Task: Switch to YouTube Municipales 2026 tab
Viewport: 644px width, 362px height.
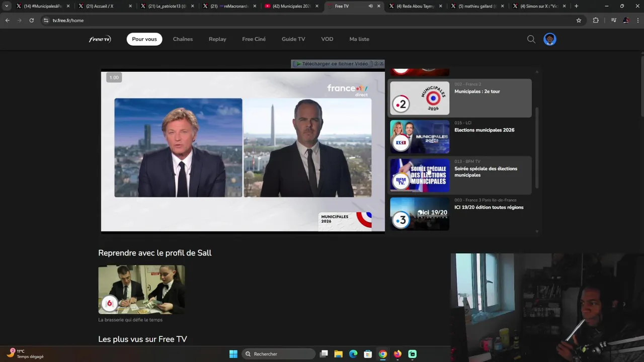Action: tap(291, 6)
